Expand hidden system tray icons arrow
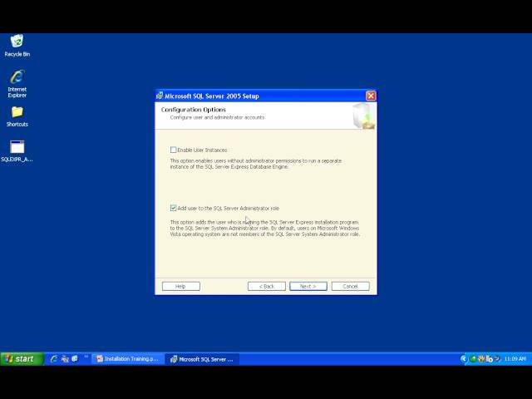This screenshot has height=399, width=532. 464,358
